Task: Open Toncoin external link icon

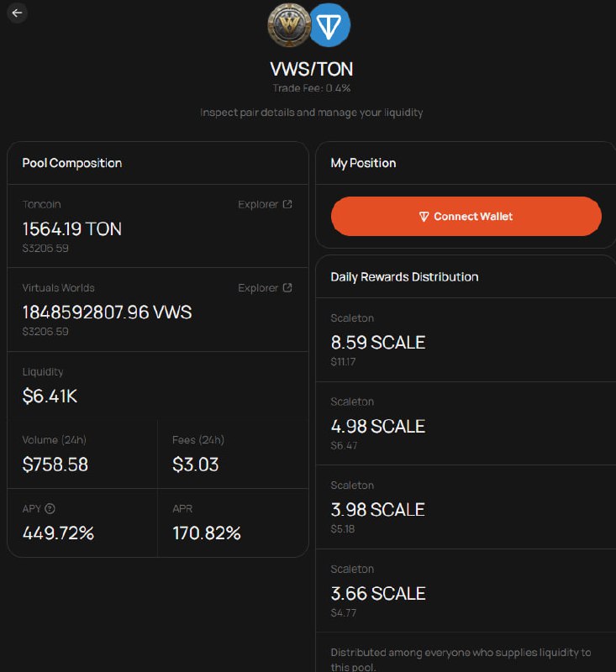Action: (287, 204)
